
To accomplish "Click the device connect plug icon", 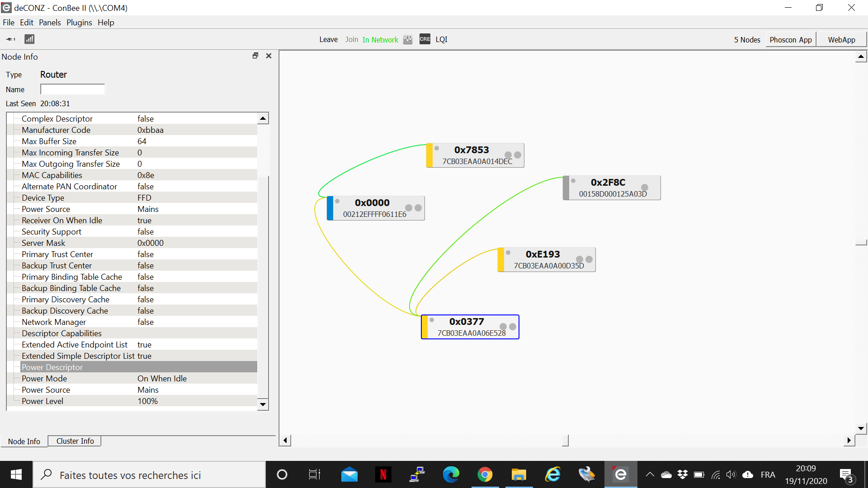I will (x=11, y=39).
